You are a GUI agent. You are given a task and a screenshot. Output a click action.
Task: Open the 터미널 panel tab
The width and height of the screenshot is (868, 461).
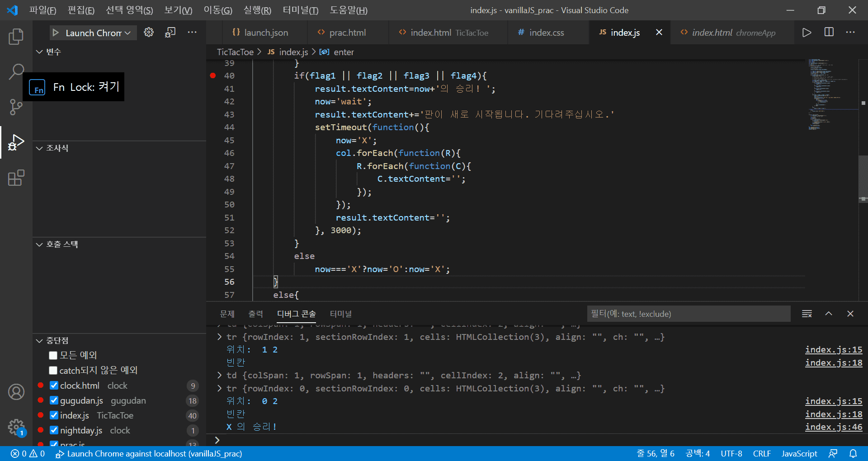pos(340,314)
